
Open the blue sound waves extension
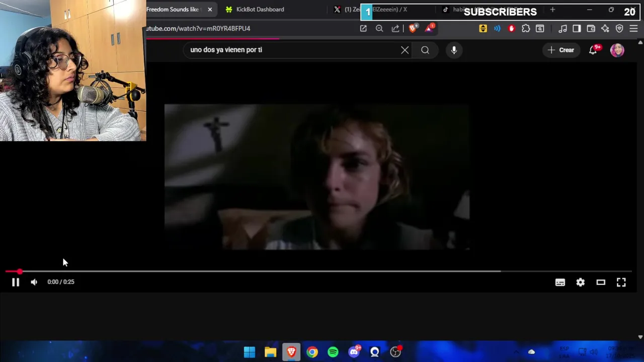point(497,29)
